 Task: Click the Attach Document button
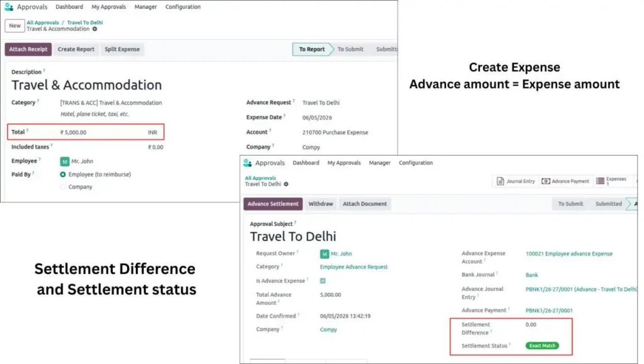coord(365,204)
